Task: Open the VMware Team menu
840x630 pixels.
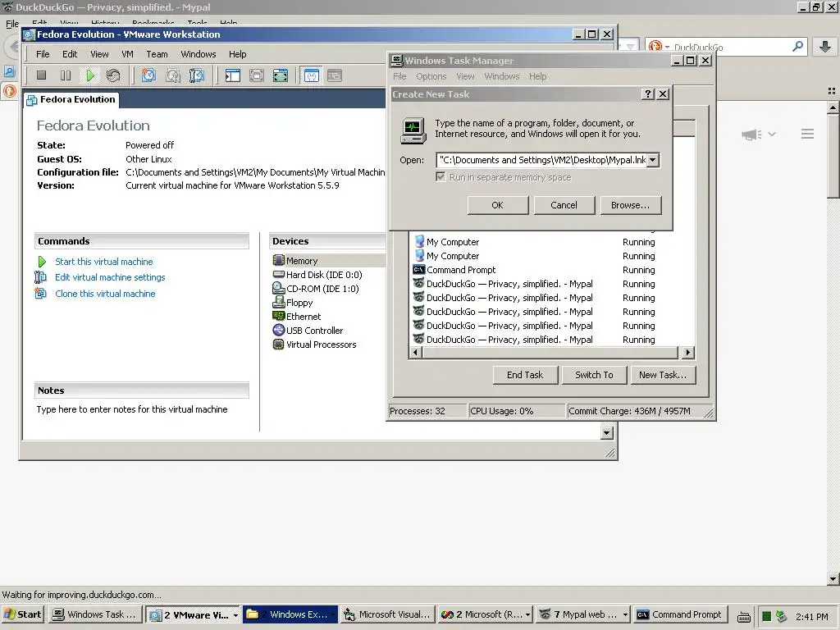Action: (157, 54)
